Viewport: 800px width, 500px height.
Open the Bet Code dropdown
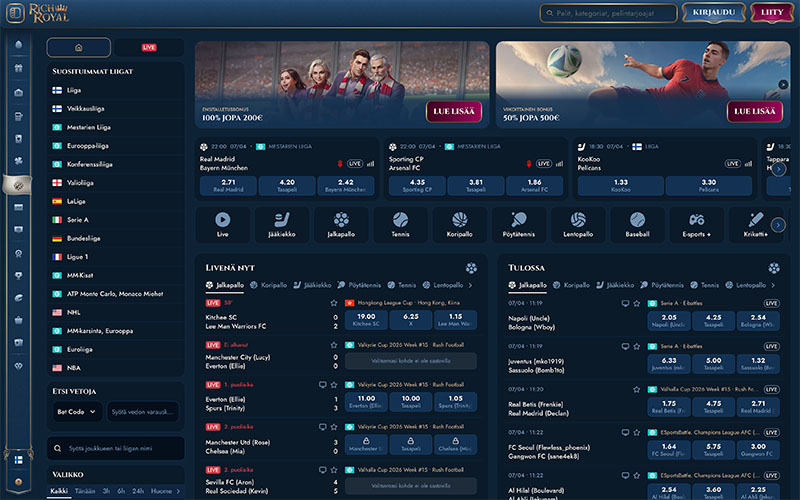[x=76, y=411]
